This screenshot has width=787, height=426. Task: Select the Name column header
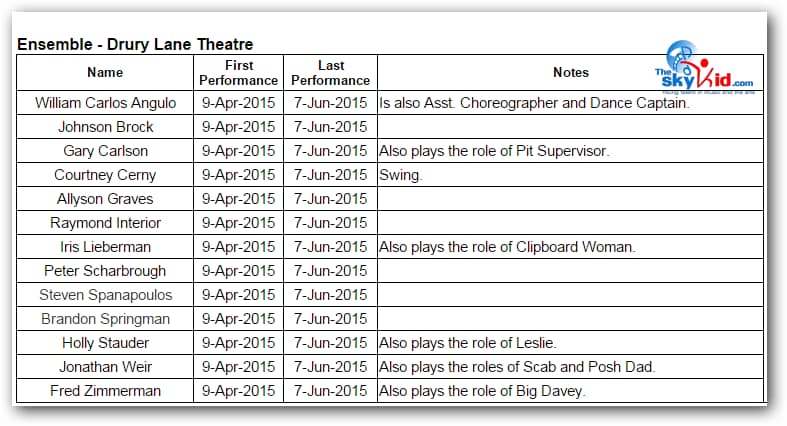105,72
